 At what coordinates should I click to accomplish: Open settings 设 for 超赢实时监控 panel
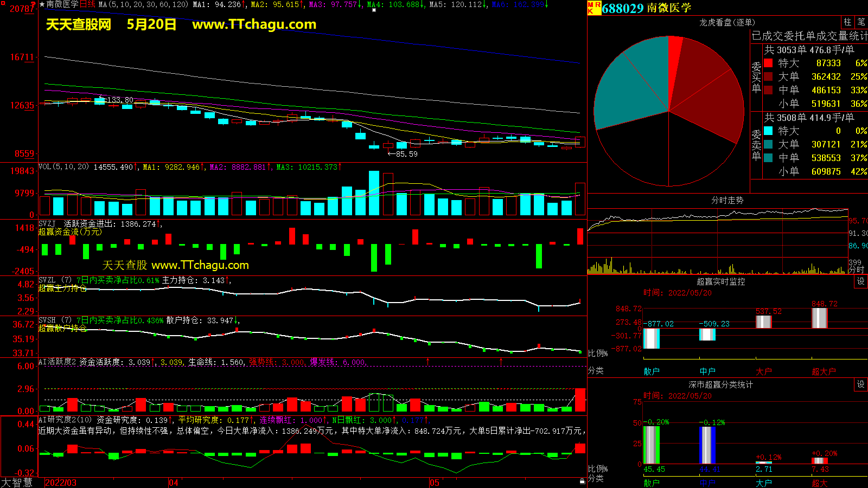[861, 281]
